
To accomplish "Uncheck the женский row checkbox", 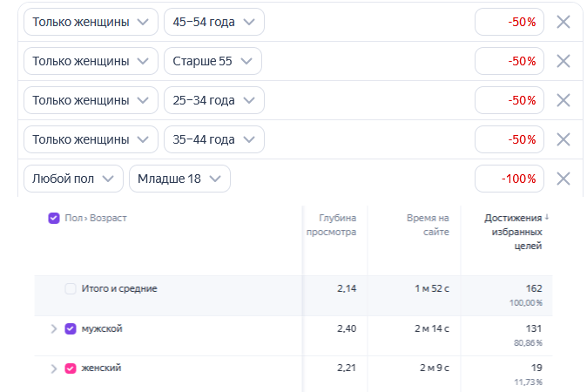I will point(71,368).
